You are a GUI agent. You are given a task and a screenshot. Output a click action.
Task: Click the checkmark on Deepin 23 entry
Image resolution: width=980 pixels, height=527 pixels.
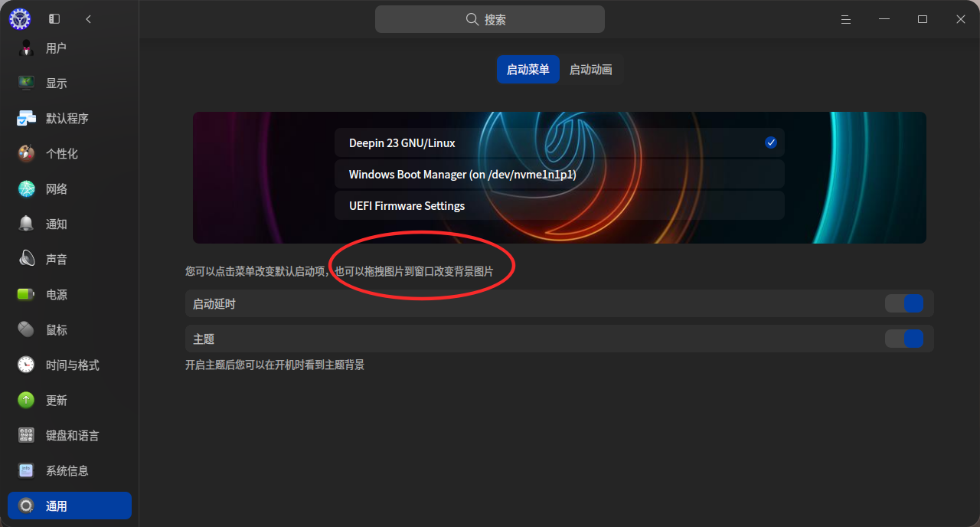click(x=770, y=142)
